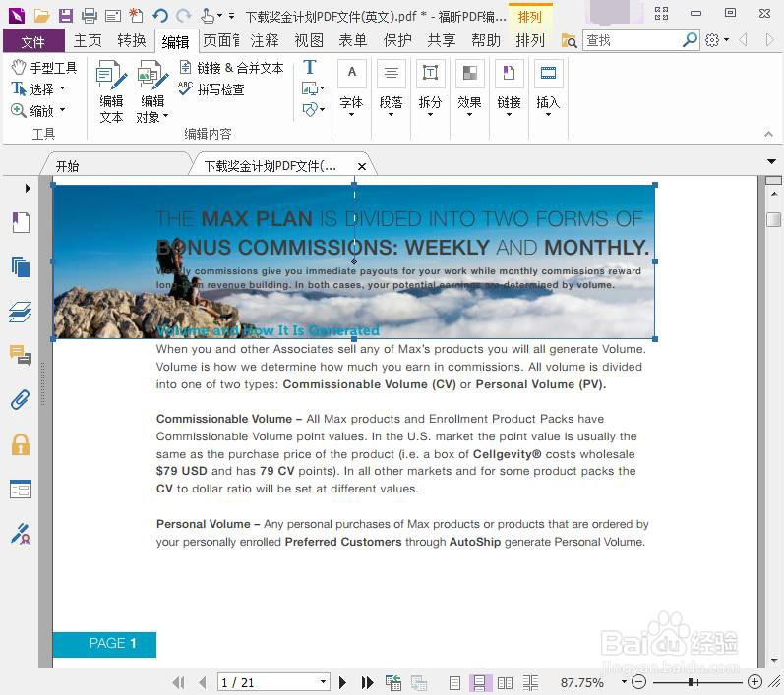Switch to the Help (帮助) ribbon tab
The width and height of the screenshot is (784, 695).
486,40
